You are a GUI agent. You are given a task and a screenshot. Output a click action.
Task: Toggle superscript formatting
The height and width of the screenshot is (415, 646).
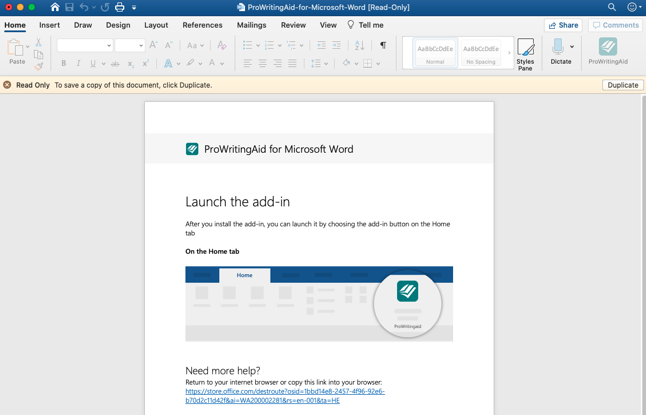pos(145,63)
